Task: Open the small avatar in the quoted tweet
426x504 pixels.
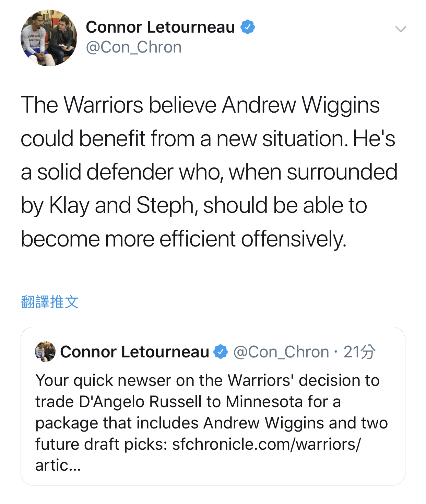Action: (45, 352)
